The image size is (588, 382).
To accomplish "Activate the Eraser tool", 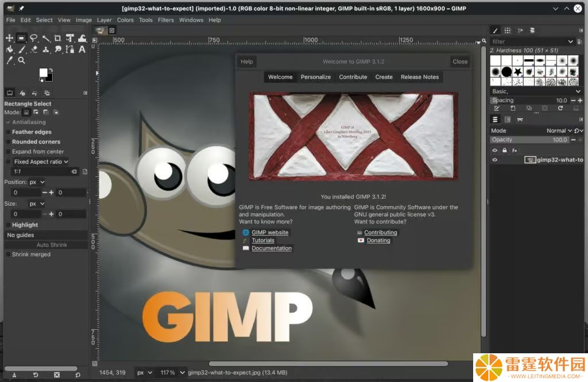I will click(34, 49).
